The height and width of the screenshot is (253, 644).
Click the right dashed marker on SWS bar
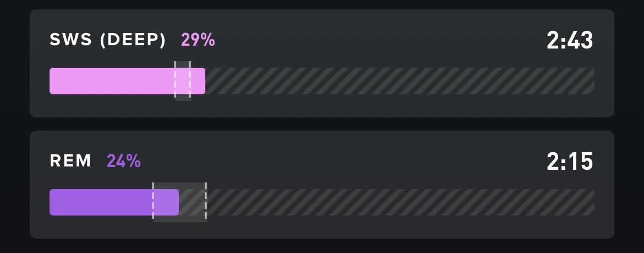pyautogui.click(x=190, y=79)
